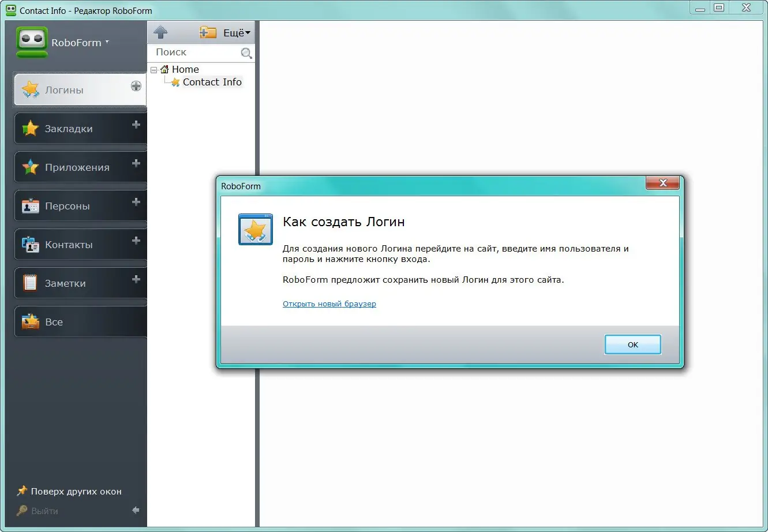Screen dimensions: 768x532
Task: Collapse the Home tree node
Action: (x=153, y=70)
